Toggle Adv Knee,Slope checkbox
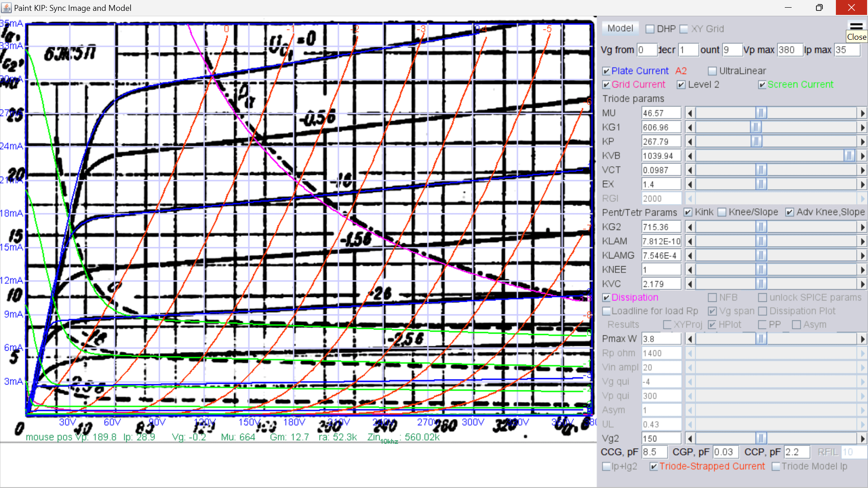The width and height of the screenshot is (868, 488). coord(789,212)
